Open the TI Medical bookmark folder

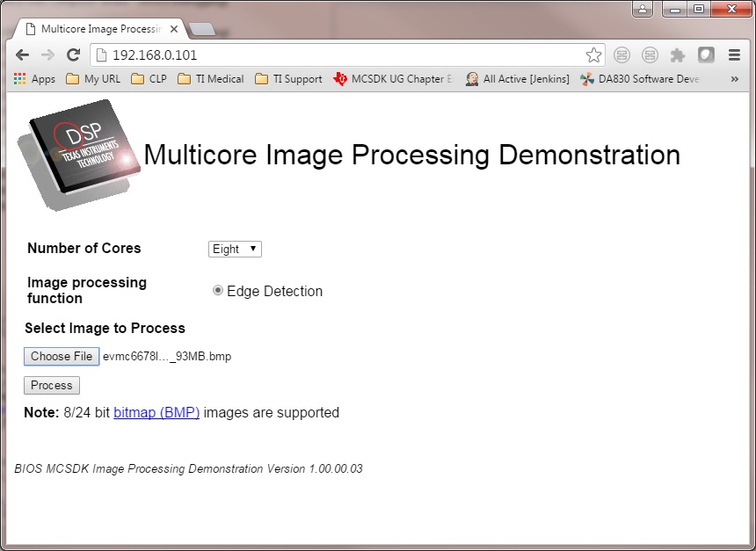tap(211, 79)
